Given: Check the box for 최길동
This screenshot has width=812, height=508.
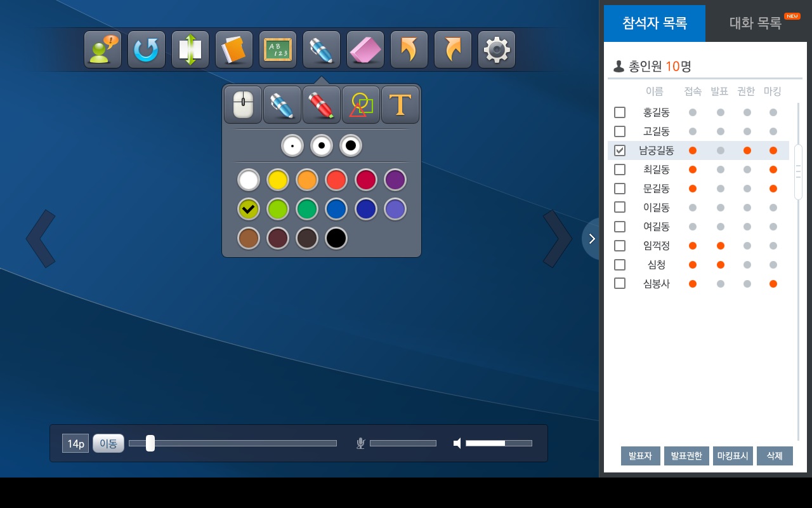Looking at the screenshot, I should (620, 170).
